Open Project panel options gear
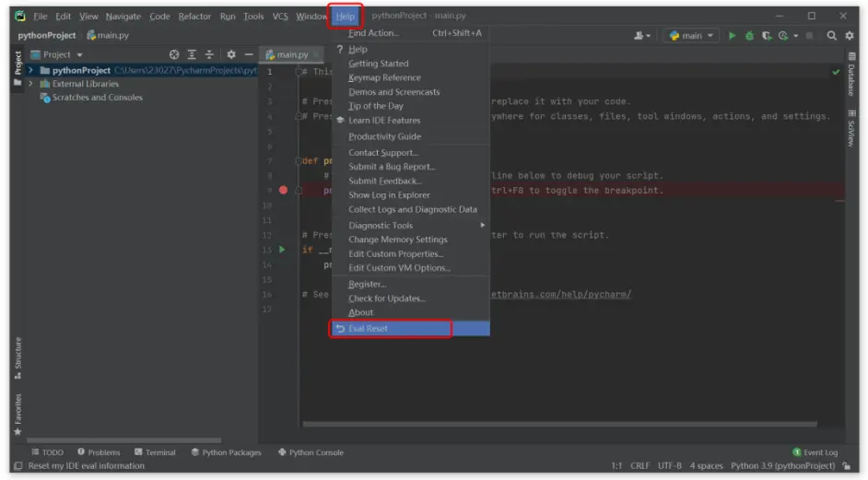868x480 pixels. tap(231, 54)
